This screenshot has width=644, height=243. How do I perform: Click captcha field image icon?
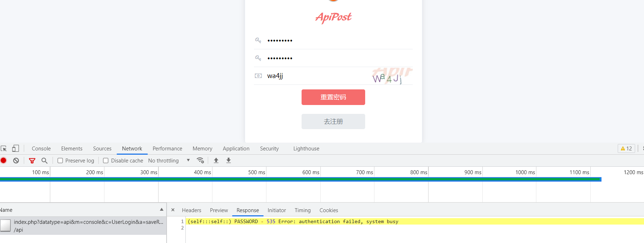pos(258,76)
